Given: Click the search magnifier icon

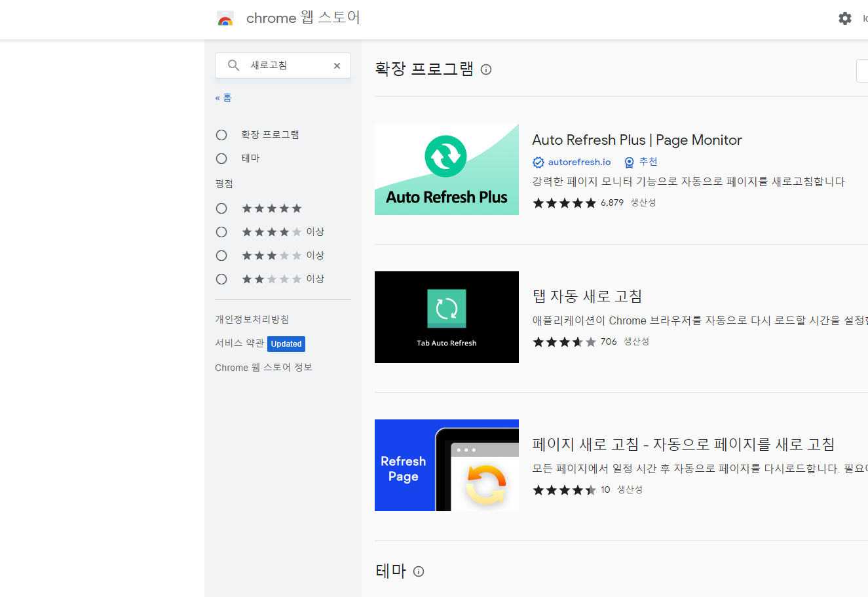Looking at the screenshot, I should pyautogui.click(x=233, y=65).
